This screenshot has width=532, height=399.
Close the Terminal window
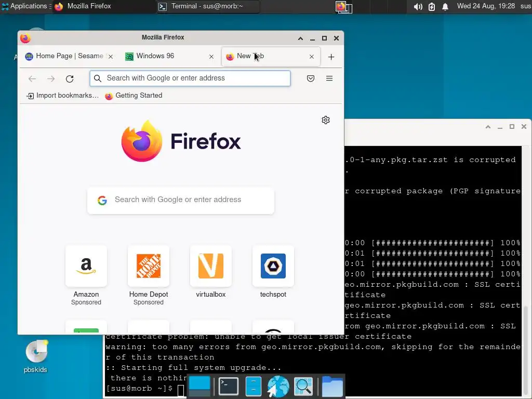tap(524, 127)
